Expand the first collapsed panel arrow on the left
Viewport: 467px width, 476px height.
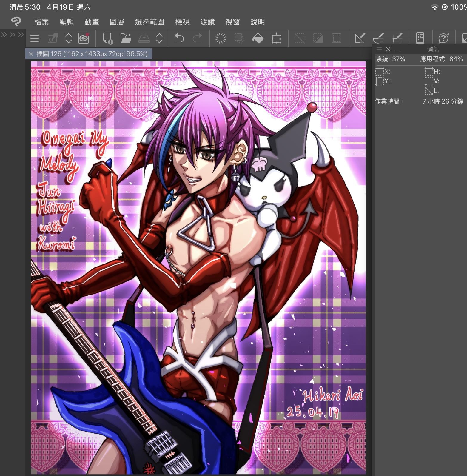pyautogui.click(x=4, y=35)
